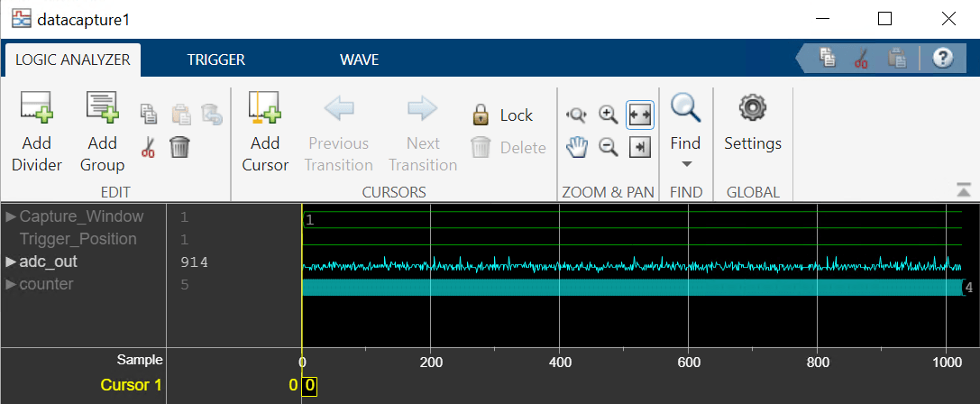Click the counter teal waveform bar
Image resolution: width=980 pixels, height=404 pixels.
(x=633, y=287)
